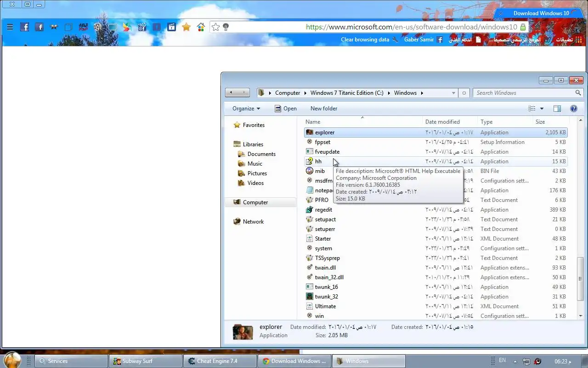Open the browser hamburger menu
The height and width of the screenshot is (368, 588).
click(x=10, y=27)
